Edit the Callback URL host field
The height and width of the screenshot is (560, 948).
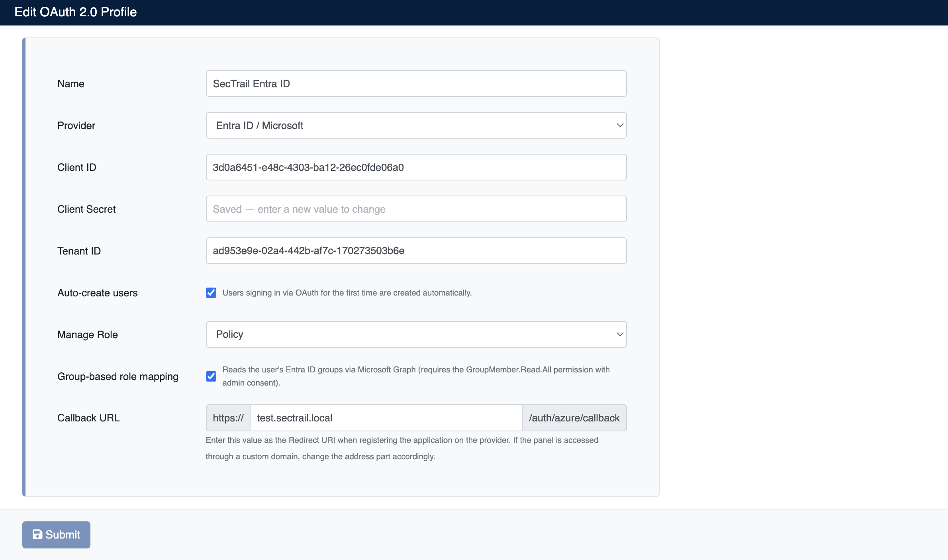coord(386,418)
